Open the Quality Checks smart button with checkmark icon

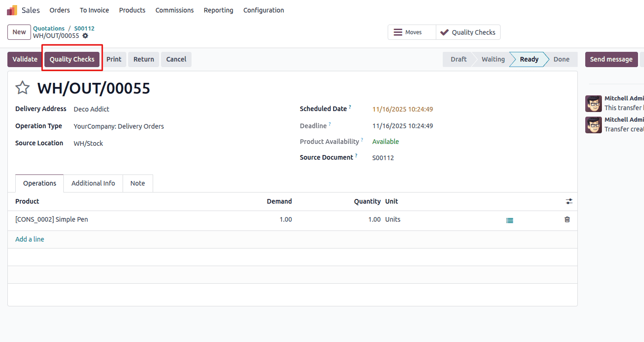tap(468, 32)
